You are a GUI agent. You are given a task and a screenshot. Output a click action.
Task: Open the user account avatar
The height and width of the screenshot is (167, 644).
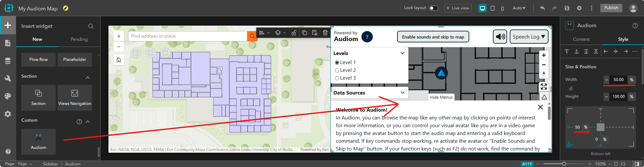click(x=633, y=8)
